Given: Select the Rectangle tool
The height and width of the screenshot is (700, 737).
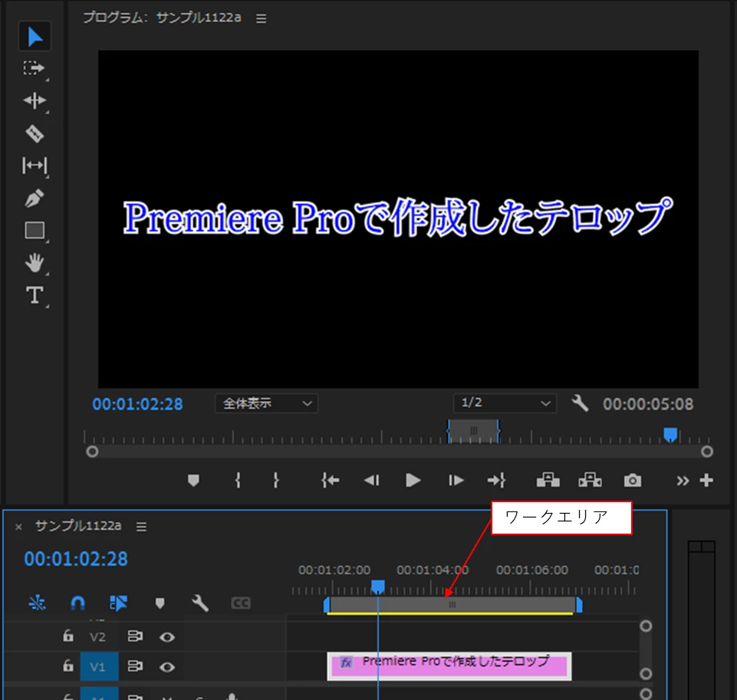Looking at the screenshot, I should pyautogui.click(x=35, y=231).
